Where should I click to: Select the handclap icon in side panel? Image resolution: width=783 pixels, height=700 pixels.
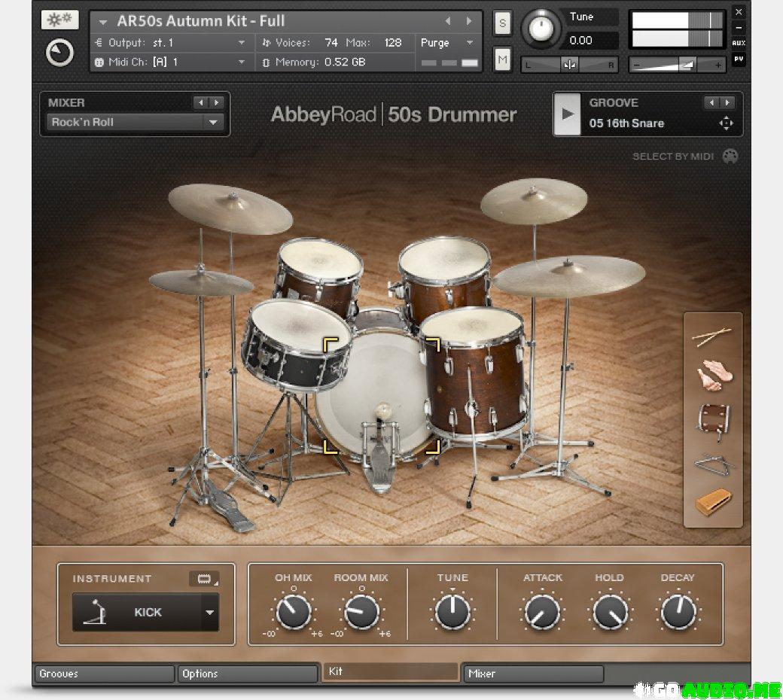(711, 376)
